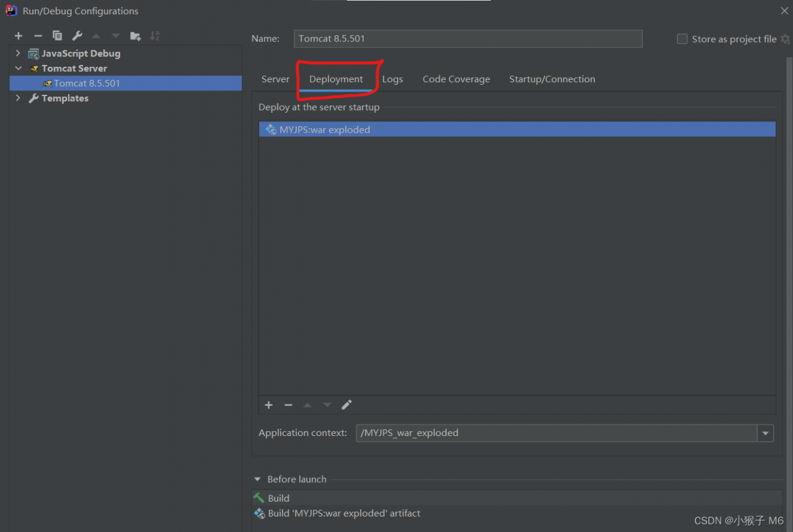Open the gear beside Store as project file
The height and width of the screenshot is (532, 793).
(786, 39)
